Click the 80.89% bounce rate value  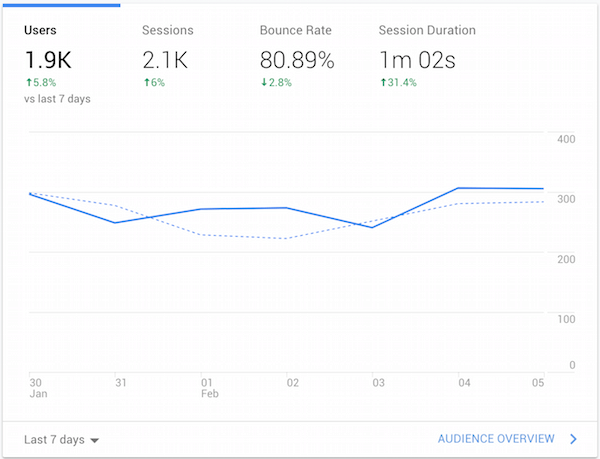pos(297,60)
